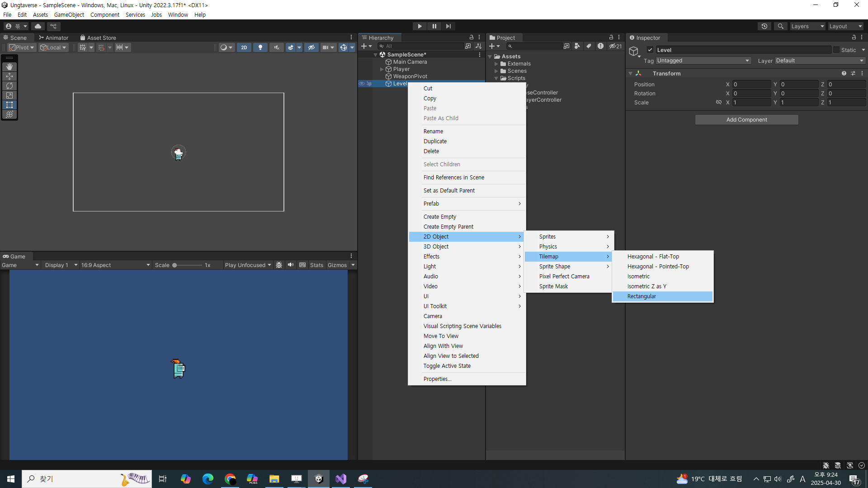The width and height of the screenshot is (868, 488).
Task: Open Play Unfocused dropdown
Action: [248, 265]
